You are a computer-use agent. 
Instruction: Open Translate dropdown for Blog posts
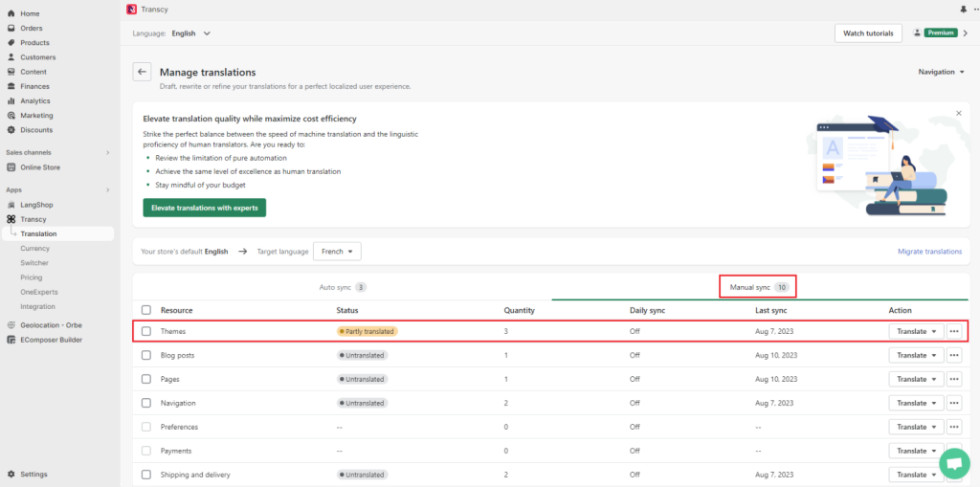(x=916, y=355)
